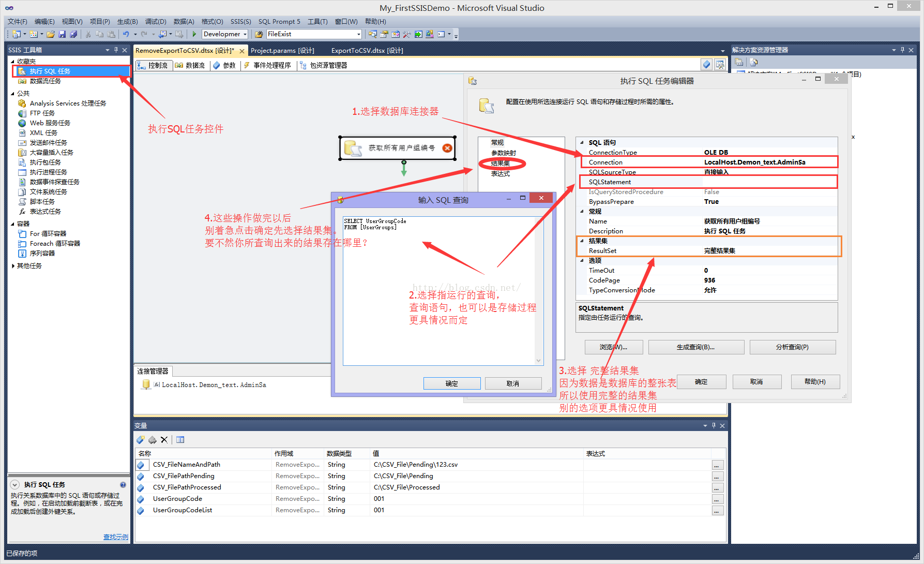Collapse the 容器 group in toolbox

[x=13, y=224]
